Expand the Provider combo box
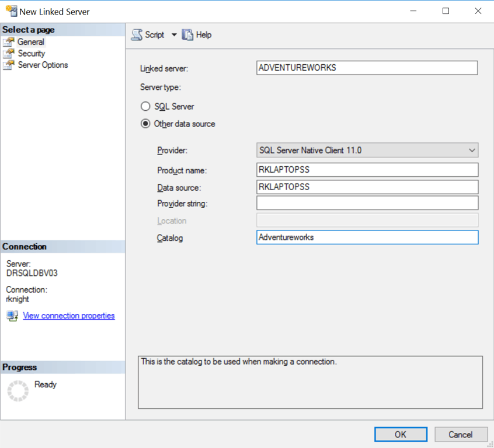Image resolution: width=494 pixels, height=448 pixels. 367,150
